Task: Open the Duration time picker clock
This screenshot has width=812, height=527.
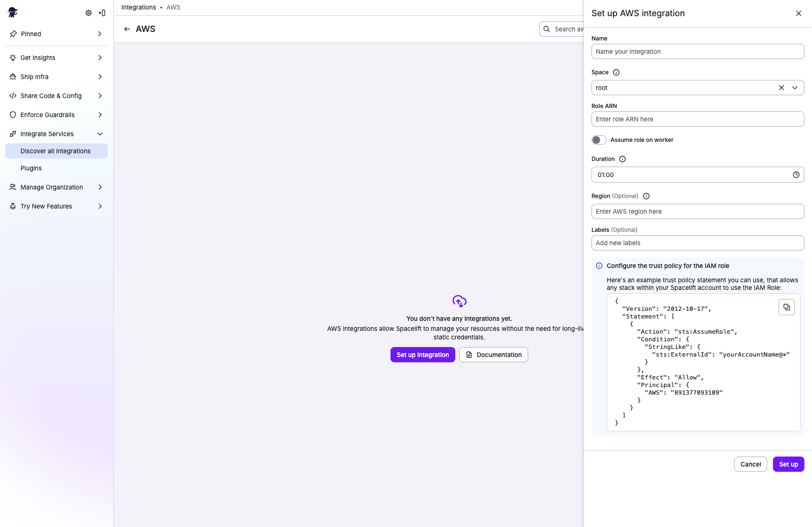Action: point(796,175)
